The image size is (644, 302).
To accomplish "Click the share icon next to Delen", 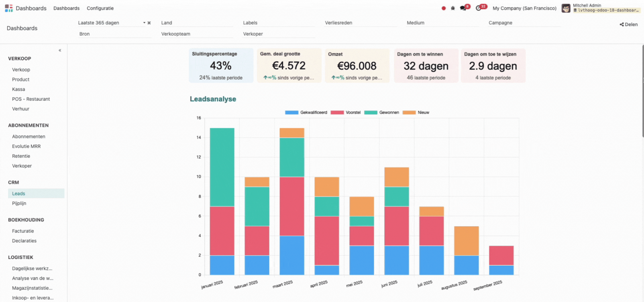I will click(621, 24).
